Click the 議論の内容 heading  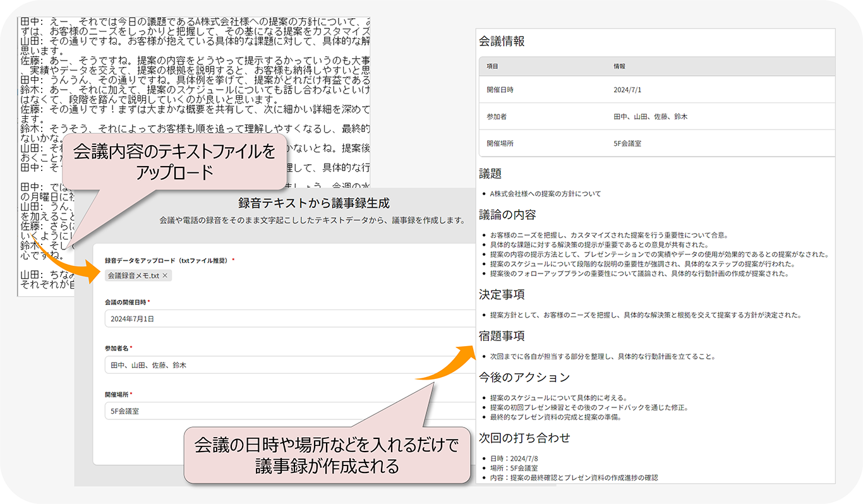(x=507, y=214)
